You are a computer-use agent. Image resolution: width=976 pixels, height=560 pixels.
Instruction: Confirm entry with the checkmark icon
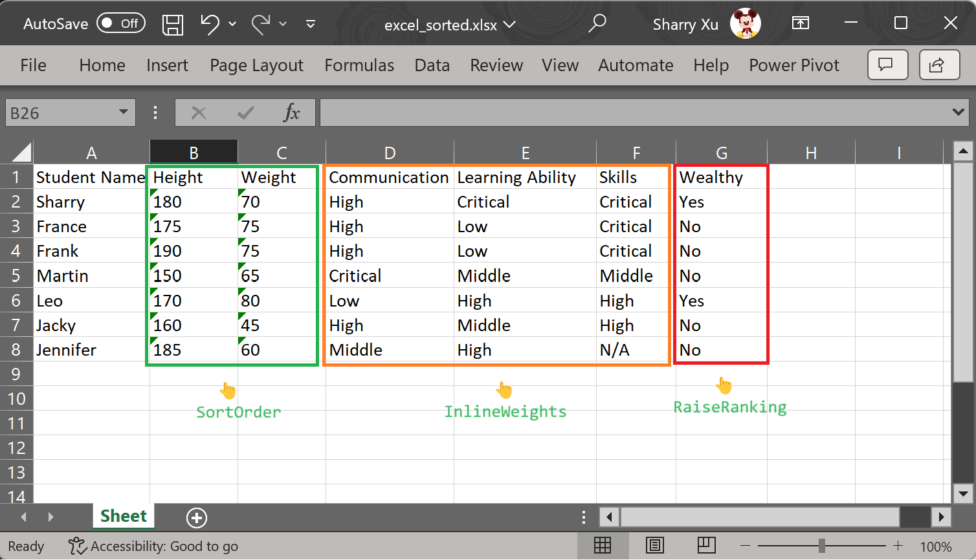click(245, 113)
